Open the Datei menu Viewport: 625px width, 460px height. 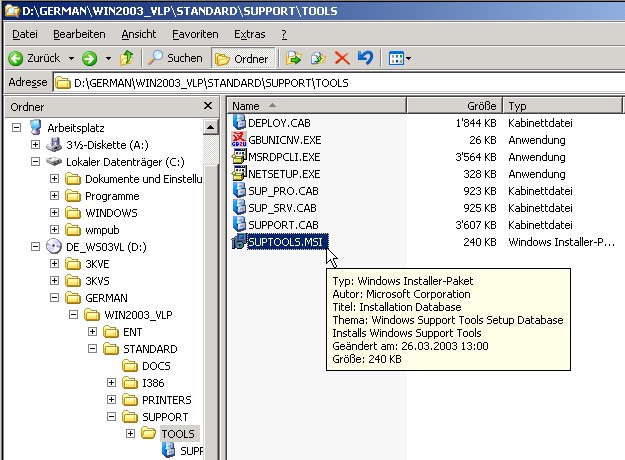point(25,34)
